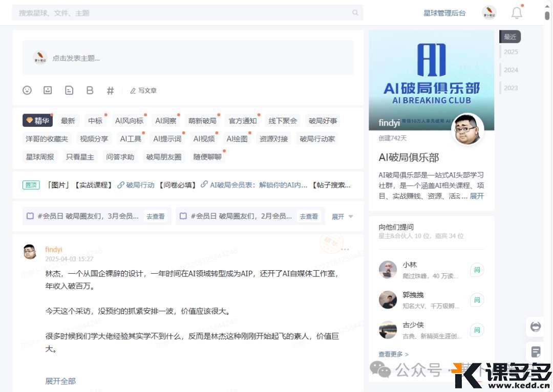Open 小林's avatar
This screenshot has height=392, width=553.
(x=388, y=270)
